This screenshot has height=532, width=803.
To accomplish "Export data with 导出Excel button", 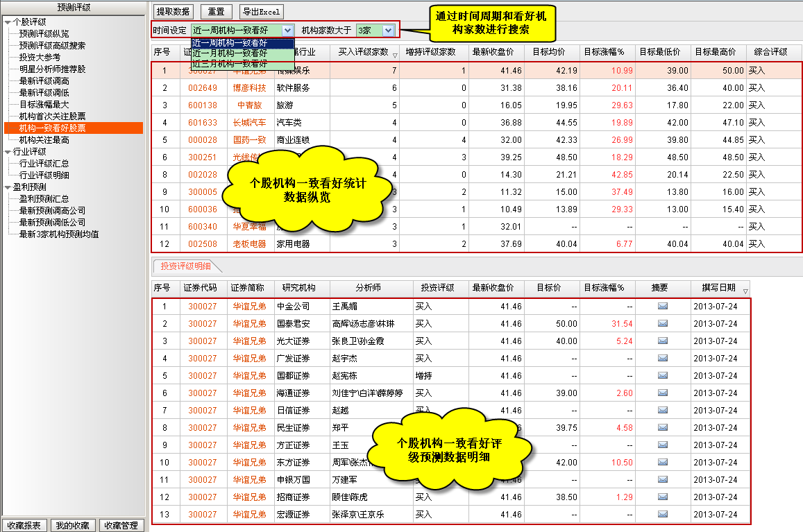I will pyautogui.click(x=261, y=12).
